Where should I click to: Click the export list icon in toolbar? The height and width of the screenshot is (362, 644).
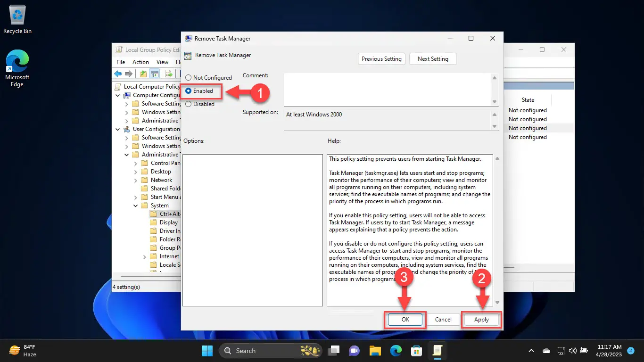168,74
